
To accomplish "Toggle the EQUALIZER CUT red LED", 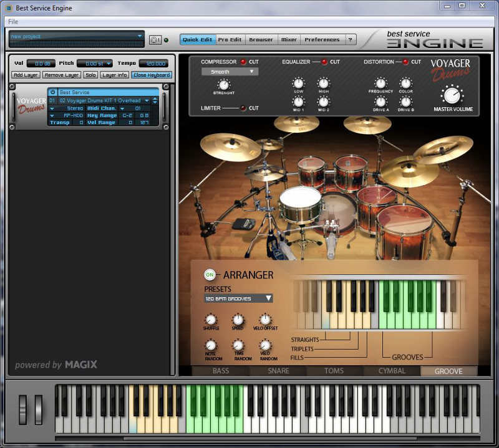I will point(324,62).
